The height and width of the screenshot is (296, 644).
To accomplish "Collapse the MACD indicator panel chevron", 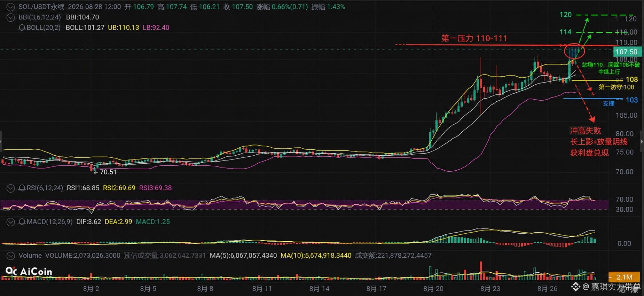I will (11, 222).
